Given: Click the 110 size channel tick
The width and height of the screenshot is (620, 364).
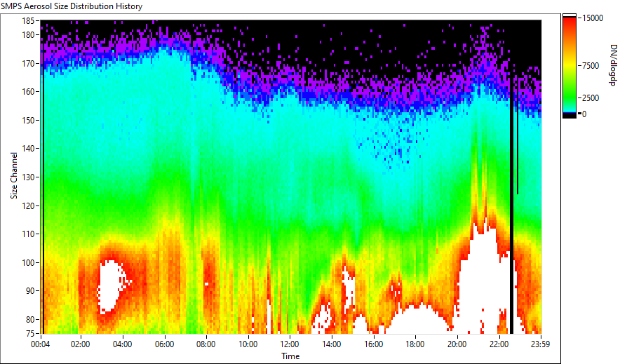Looking at the screenshot, I should point(29,234).
